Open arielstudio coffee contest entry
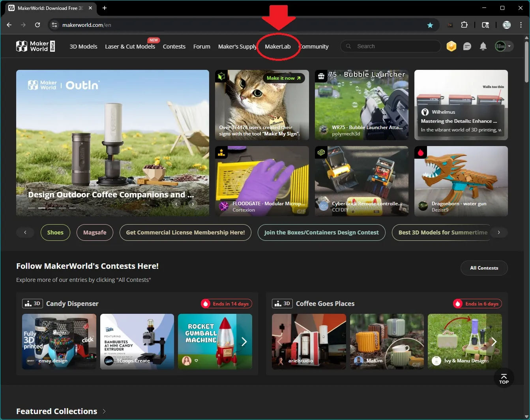 (x=309, y=342)
